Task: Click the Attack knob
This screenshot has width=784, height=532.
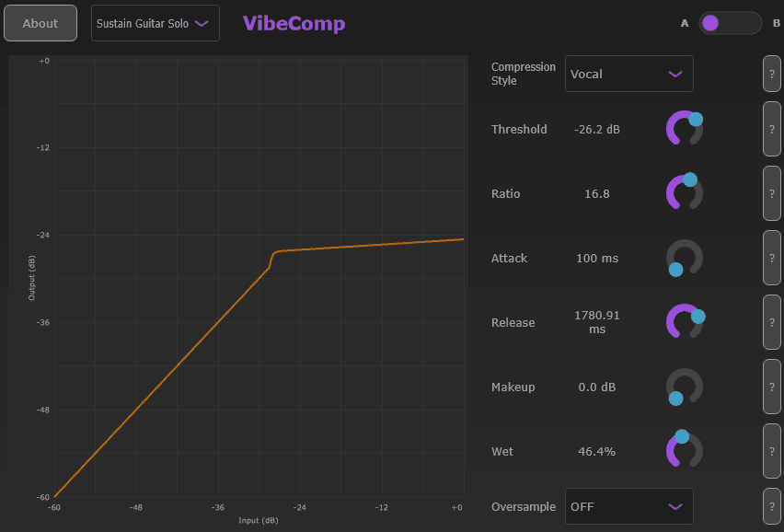Action: [684, 259]
